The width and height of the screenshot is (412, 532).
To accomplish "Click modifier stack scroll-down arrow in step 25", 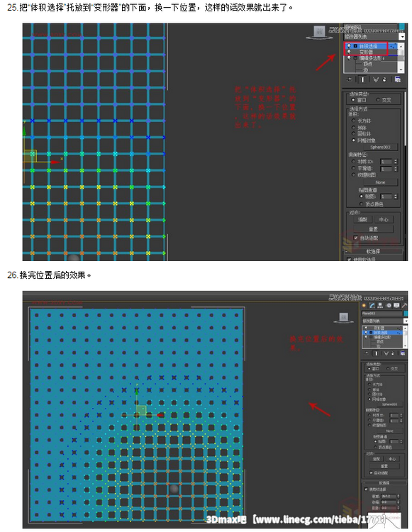I will coord(401,70).
